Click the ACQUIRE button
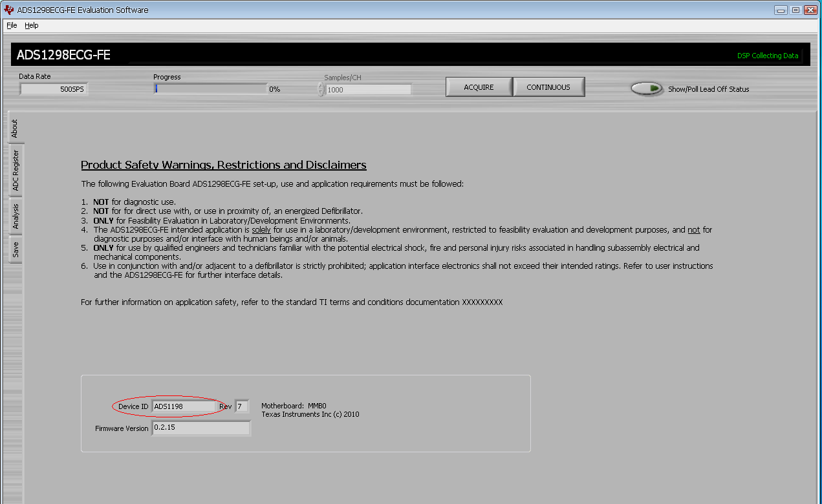This screenshot has width=822, height=504. 479,87
